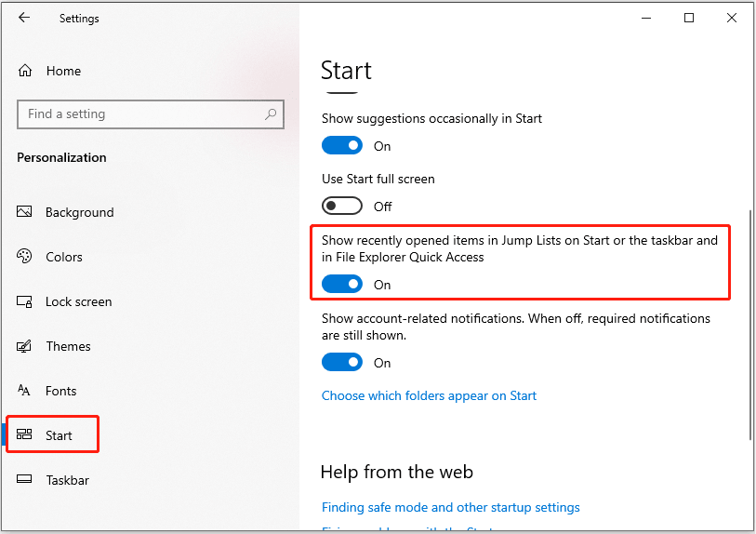
Task: Focus the Find a setting search box
Action: [151, 114]
